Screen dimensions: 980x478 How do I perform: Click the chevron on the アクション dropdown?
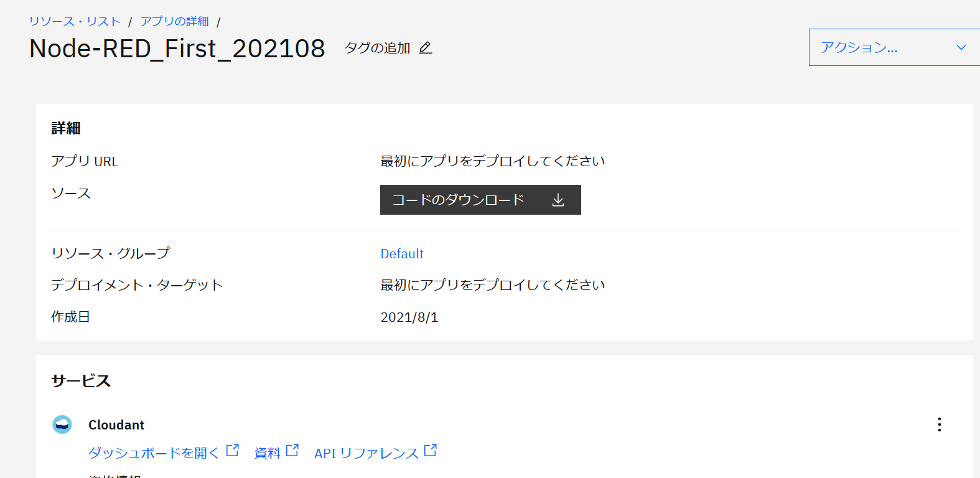(x=960, y=47)
